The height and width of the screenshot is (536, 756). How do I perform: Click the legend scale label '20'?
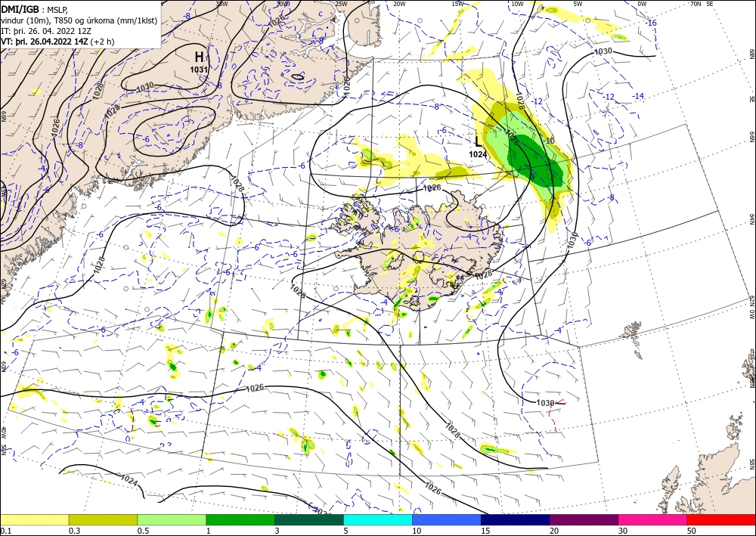[554, 531]
